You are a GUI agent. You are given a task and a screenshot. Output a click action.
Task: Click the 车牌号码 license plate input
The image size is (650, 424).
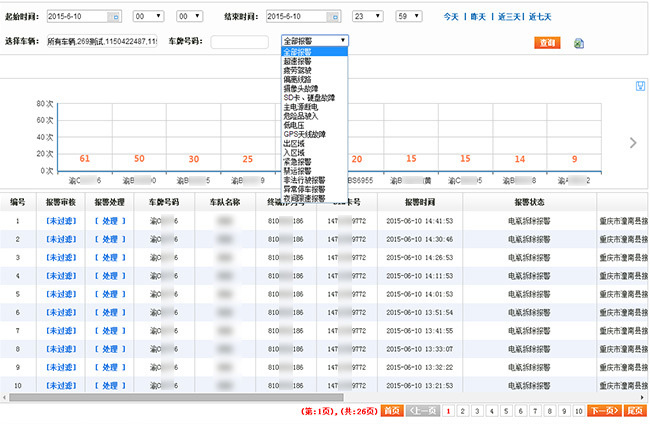(240, 41)
